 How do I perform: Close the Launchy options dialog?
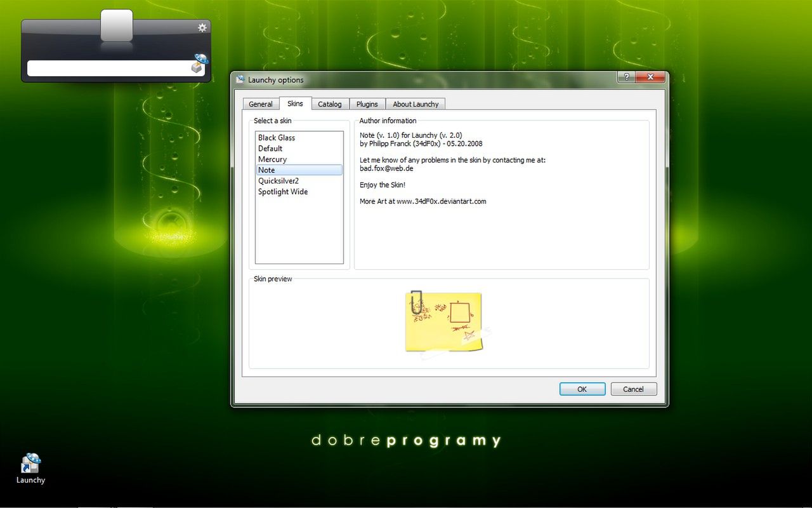pyautogui.click(x=650, y=77)
